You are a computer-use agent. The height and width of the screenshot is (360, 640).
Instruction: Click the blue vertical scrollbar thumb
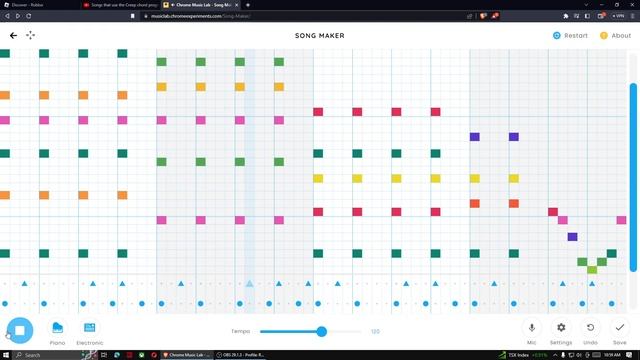633,177
